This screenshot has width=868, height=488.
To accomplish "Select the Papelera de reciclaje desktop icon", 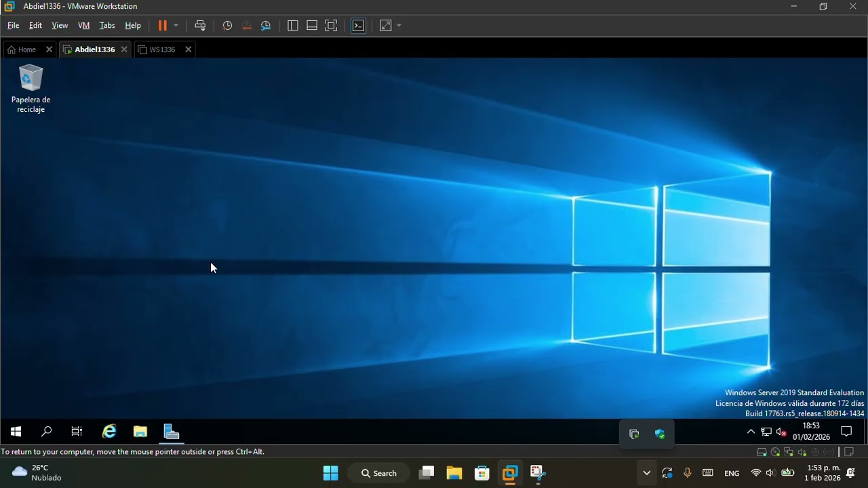I will click(x=31, y=89).
